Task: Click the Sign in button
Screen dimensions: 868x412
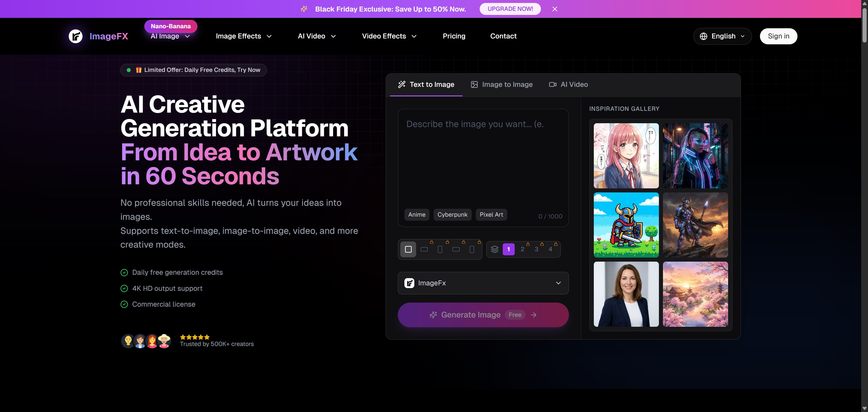Action: [778, 36]
